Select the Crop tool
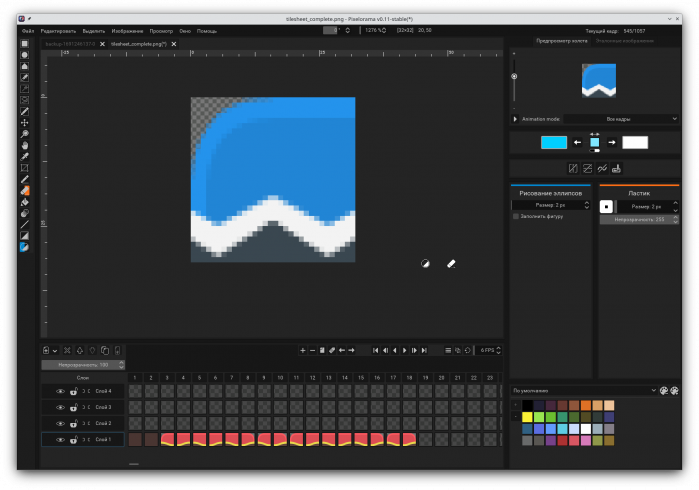699x490 pixels. click(25, 168)
